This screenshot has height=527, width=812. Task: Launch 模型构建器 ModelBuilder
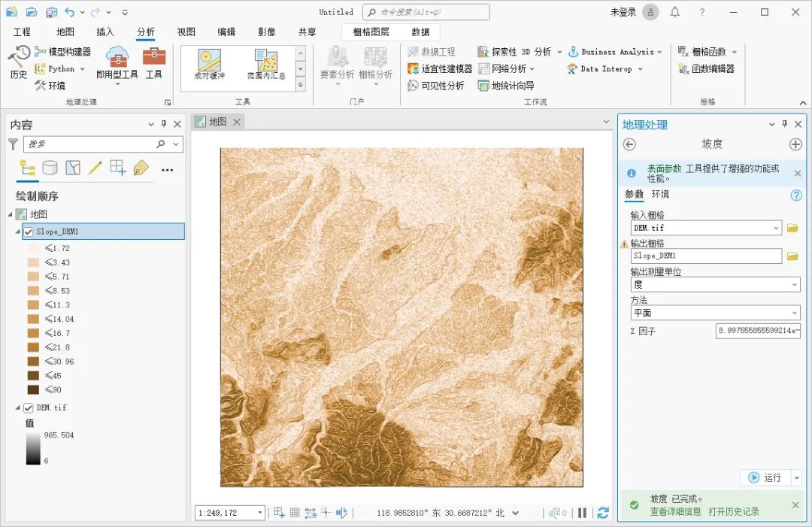[x=62, y=52]
